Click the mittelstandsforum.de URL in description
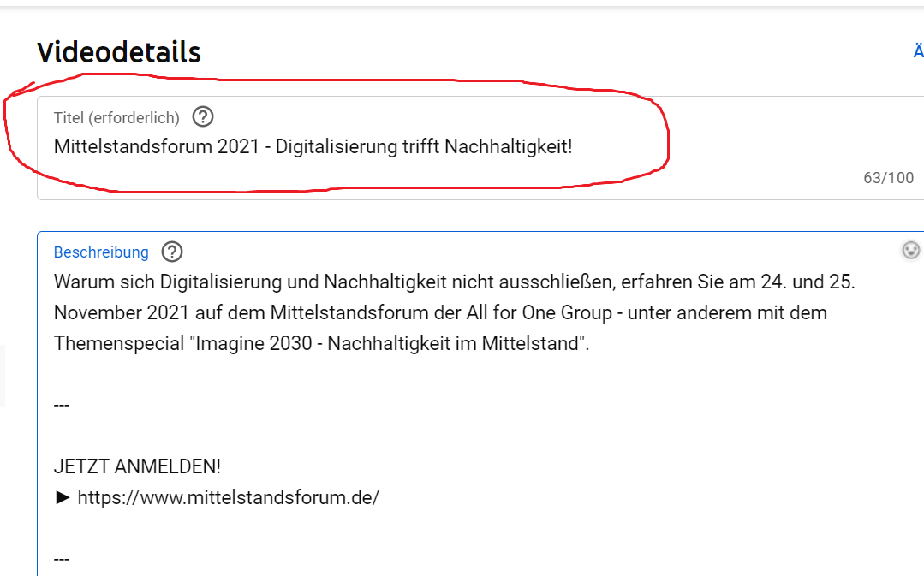 [228, 497]
